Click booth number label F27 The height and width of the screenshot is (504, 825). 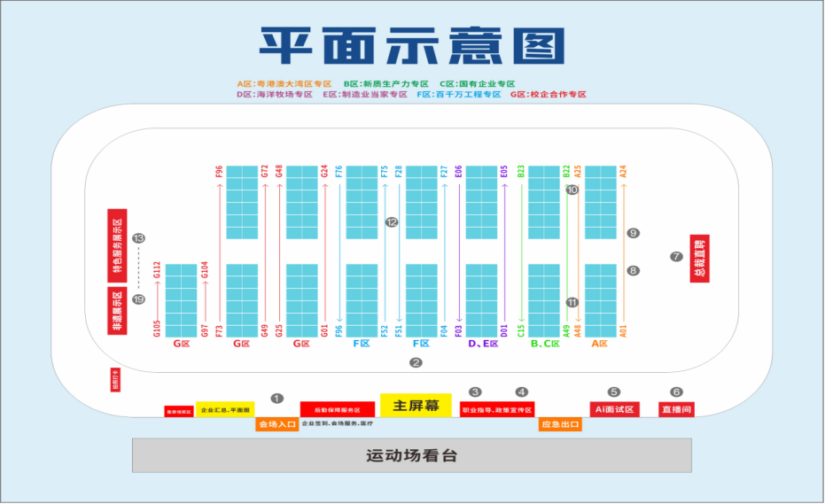pyautogui.click(x=444, y=171)
